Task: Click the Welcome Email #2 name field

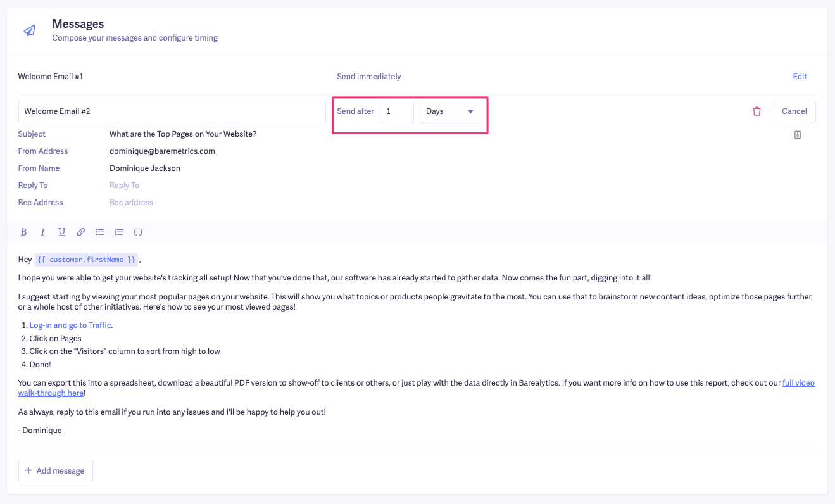Action: click(172, 111)
